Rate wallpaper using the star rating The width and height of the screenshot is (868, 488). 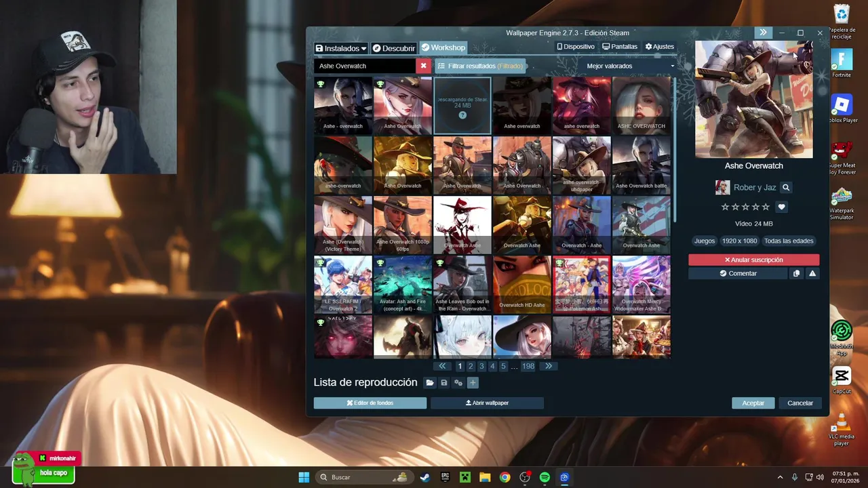745,207
